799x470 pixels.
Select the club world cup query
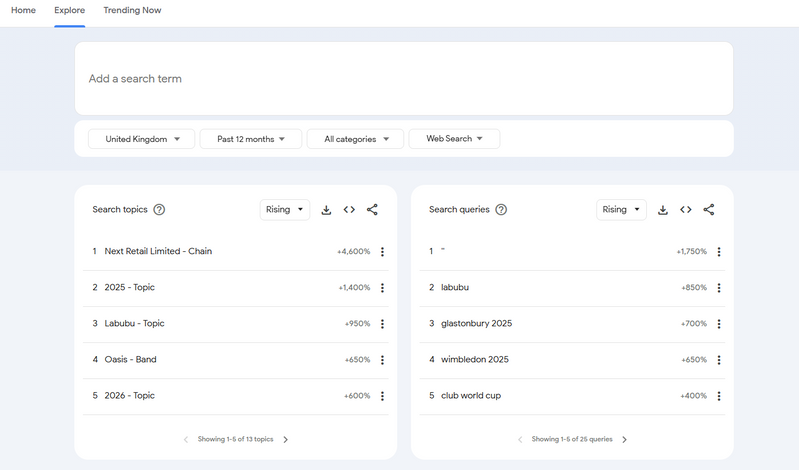pyautogui.click(x=471, y=396)
